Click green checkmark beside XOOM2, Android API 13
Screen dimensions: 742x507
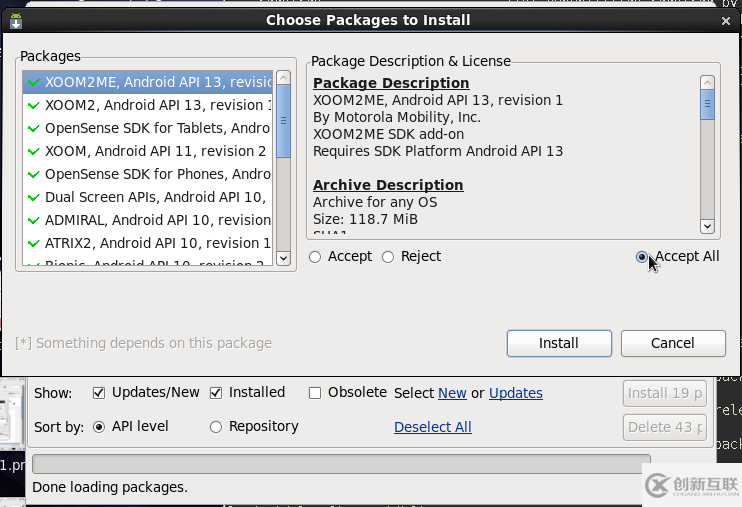[34, 105]
